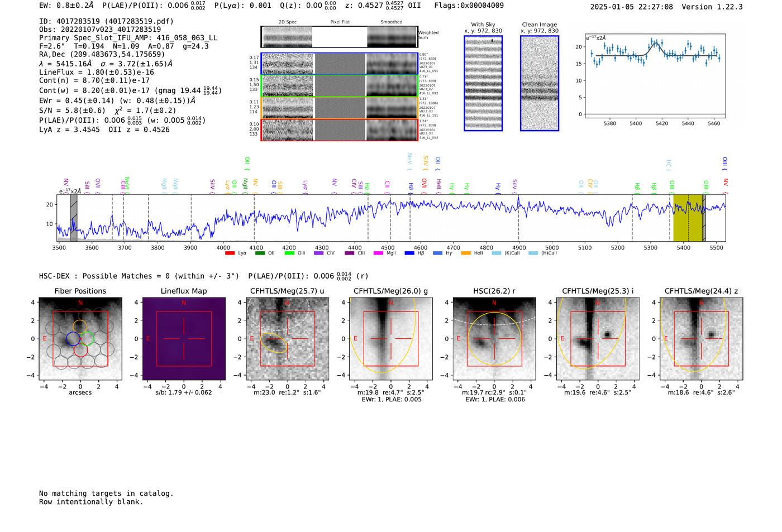
Task: Click the Flags:0x00004009 header text
Action: tap(469, 6)
